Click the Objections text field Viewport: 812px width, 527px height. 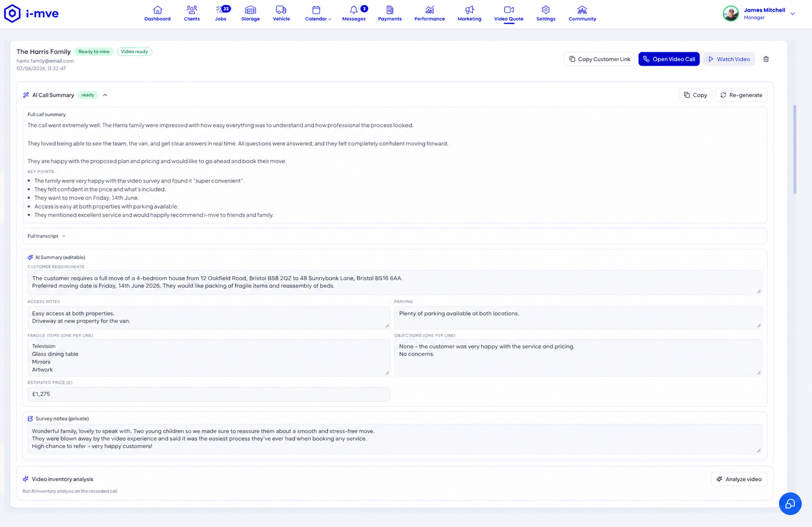click(x=578, y=357)
